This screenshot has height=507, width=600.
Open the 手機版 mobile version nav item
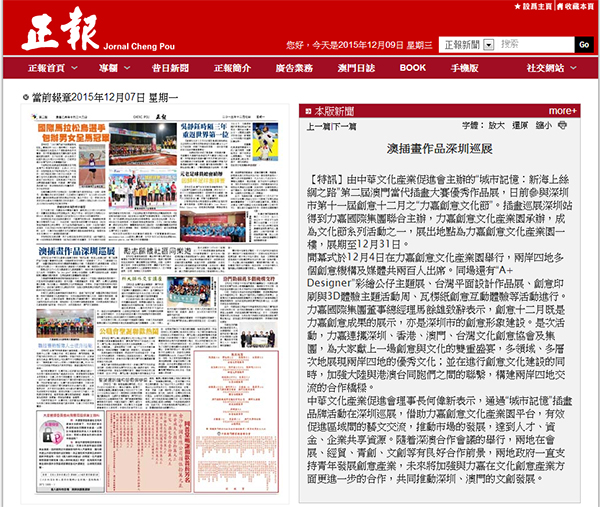tap(465, 68)
